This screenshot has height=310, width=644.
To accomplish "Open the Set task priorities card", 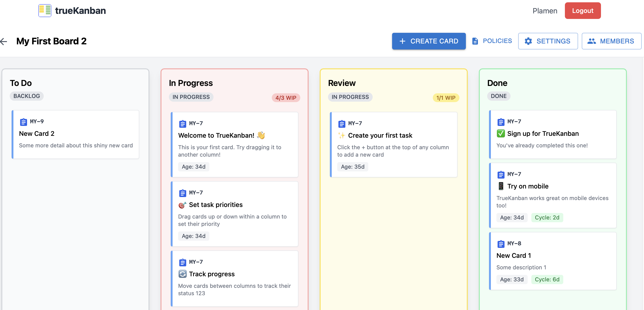I will pos(216,205).
